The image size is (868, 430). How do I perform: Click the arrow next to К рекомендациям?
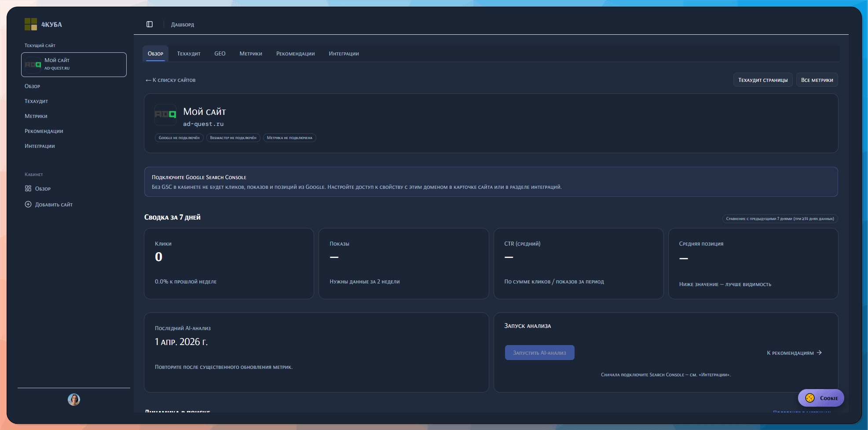819,353
